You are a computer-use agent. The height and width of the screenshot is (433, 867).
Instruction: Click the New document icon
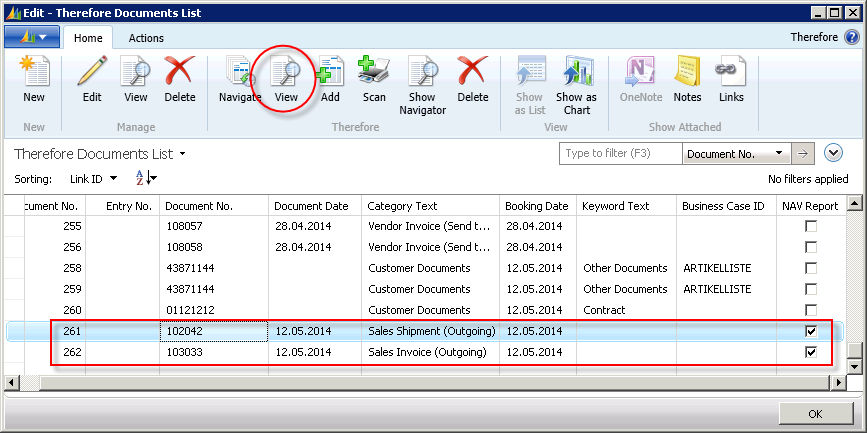click(x=34, y=79)
